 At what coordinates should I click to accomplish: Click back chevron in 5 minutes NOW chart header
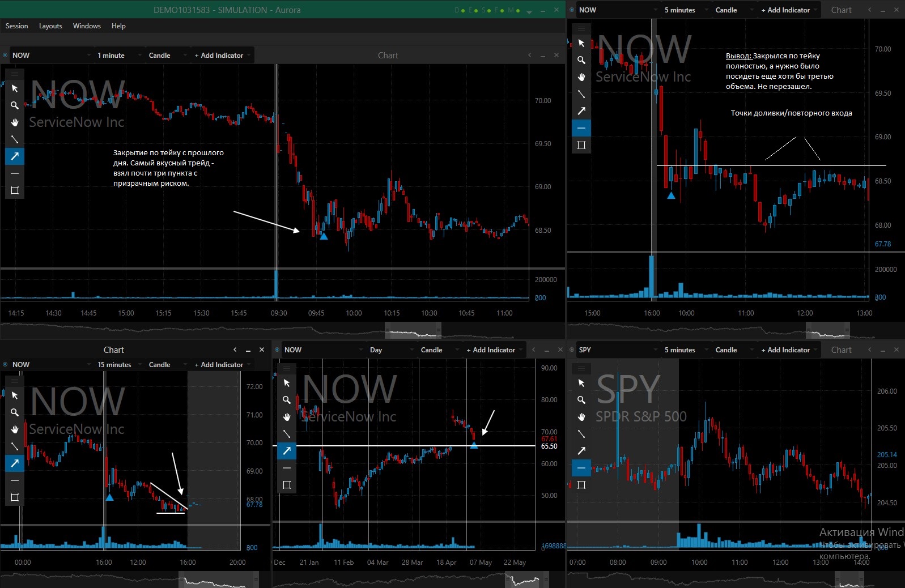[x=870, y=10]
